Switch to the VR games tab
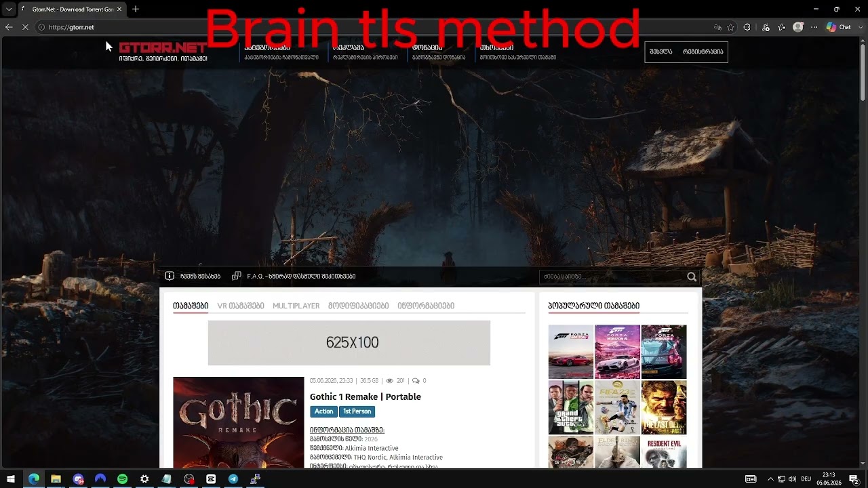868x488 pixels. coord(241,306)
